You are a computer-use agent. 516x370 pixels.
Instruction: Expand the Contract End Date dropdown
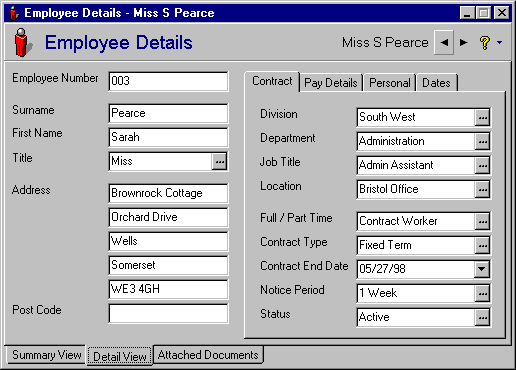tap(482, 269)
